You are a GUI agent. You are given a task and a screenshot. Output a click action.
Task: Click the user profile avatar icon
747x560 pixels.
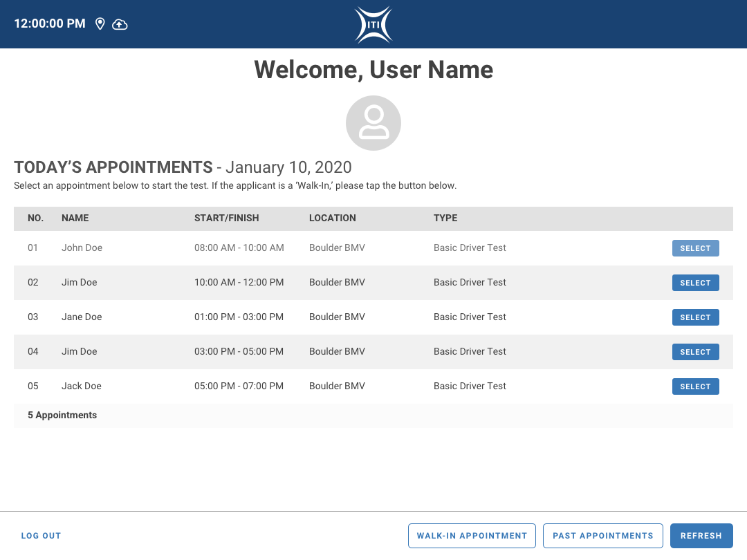[x=373, y=123]
